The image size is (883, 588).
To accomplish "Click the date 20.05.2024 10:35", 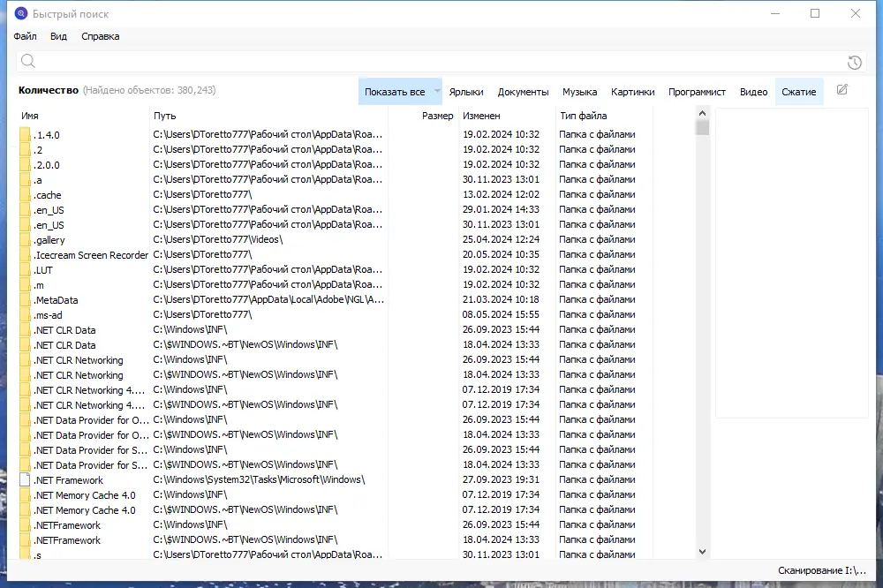I will (x=501, y=254).
